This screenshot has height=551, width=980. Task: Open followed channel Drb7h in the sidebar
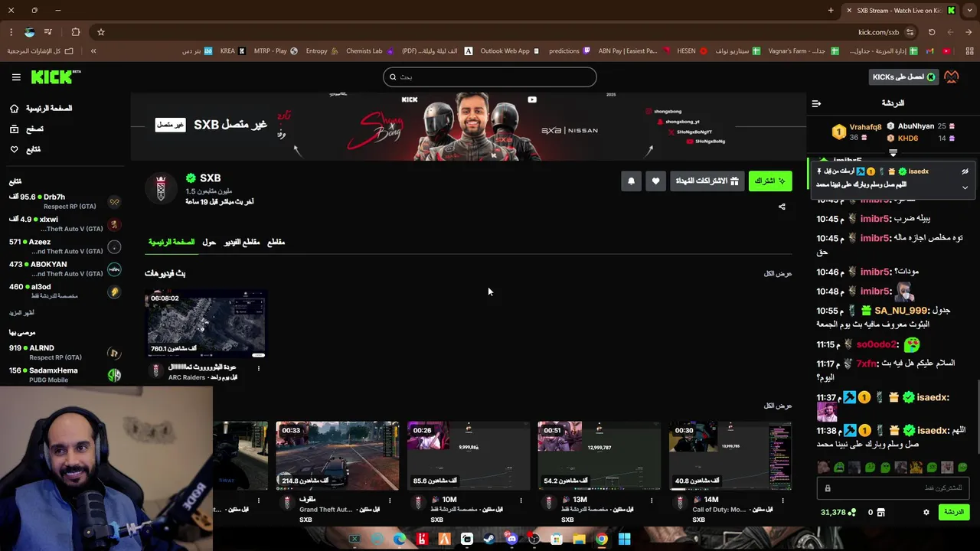pos(65,201)
